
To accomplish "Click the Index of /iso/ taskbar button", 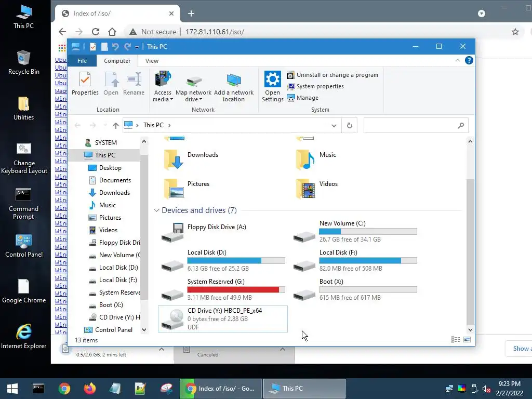I will click(221, 389).
